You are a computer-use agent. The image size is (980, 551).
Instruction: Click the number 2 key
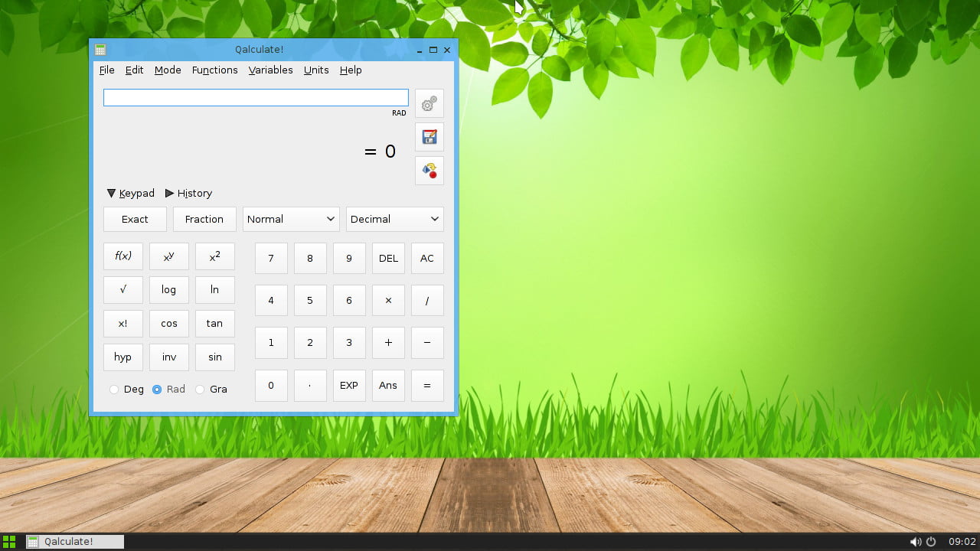click(310, 343)
